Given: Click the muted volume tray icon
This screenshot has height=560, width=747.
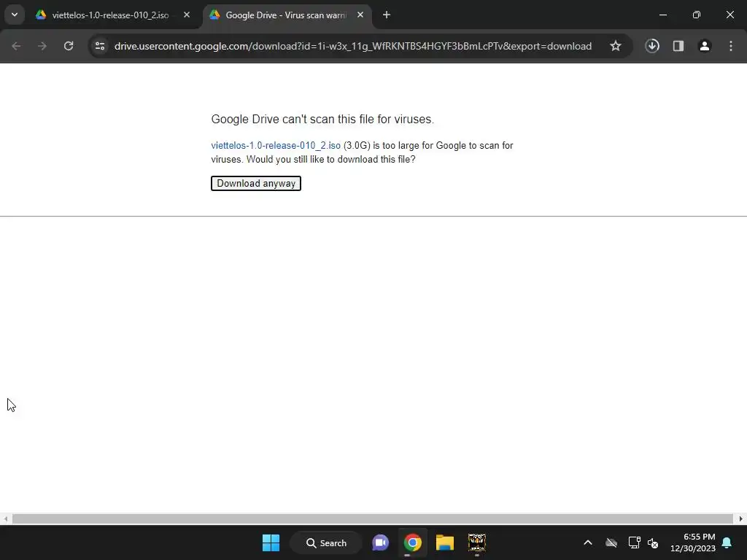Looking at the screenshot, I should click(x=653, y=542).
